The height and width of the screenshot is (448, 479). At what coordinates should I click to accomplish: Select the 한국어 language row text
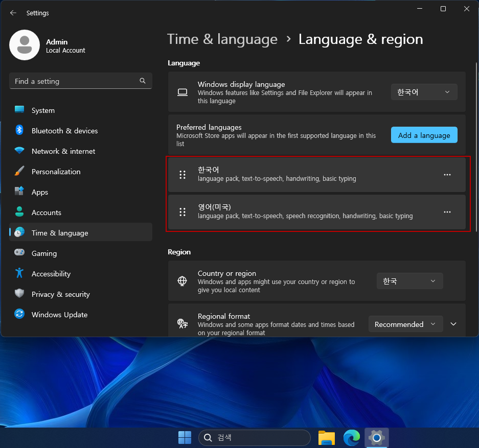pos(209,170)
